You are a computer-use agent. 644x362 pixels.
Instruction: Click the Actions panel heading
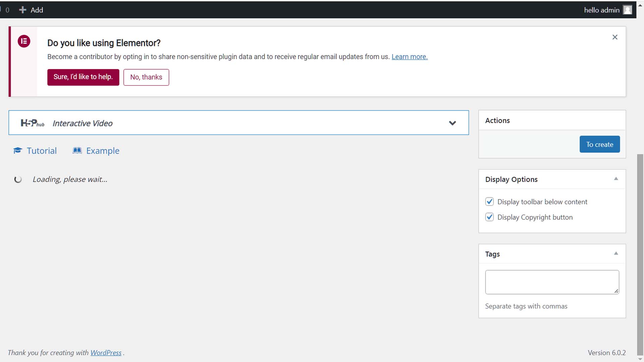point(497,120)
